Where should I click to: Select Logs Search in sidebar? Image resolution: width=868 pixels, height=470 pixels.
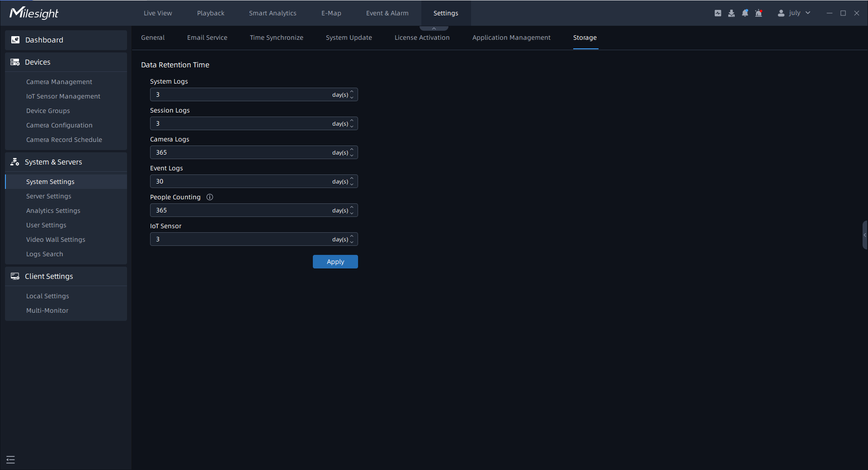tap(45, 254)
